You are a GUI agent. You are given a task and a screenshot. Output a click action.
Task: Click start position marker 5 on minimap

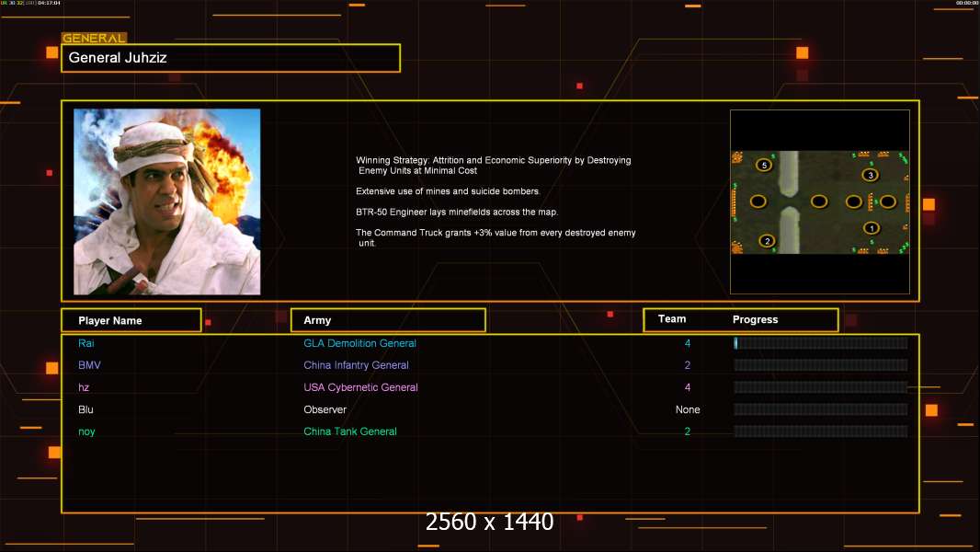tap(764, 165)
